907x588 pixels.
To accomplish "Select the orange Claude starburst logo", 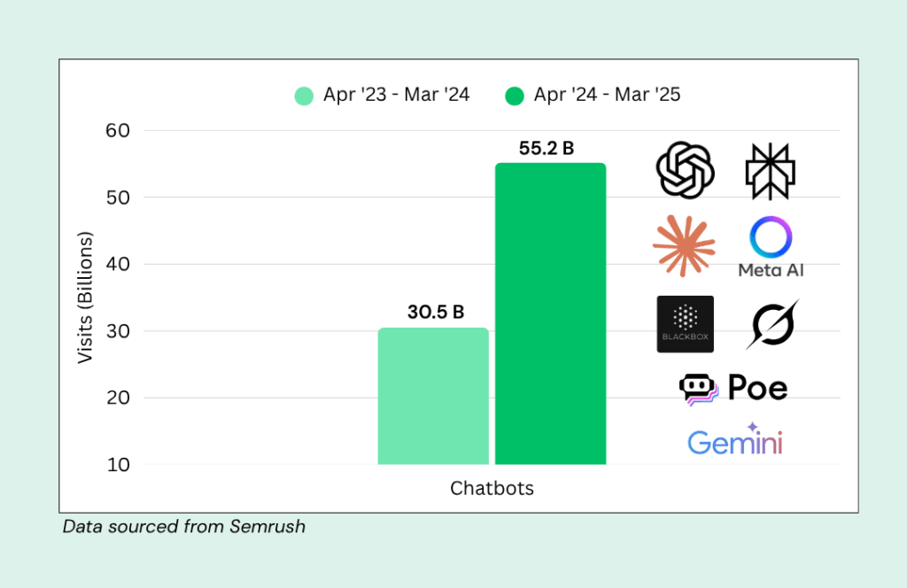I will (684, 245).
